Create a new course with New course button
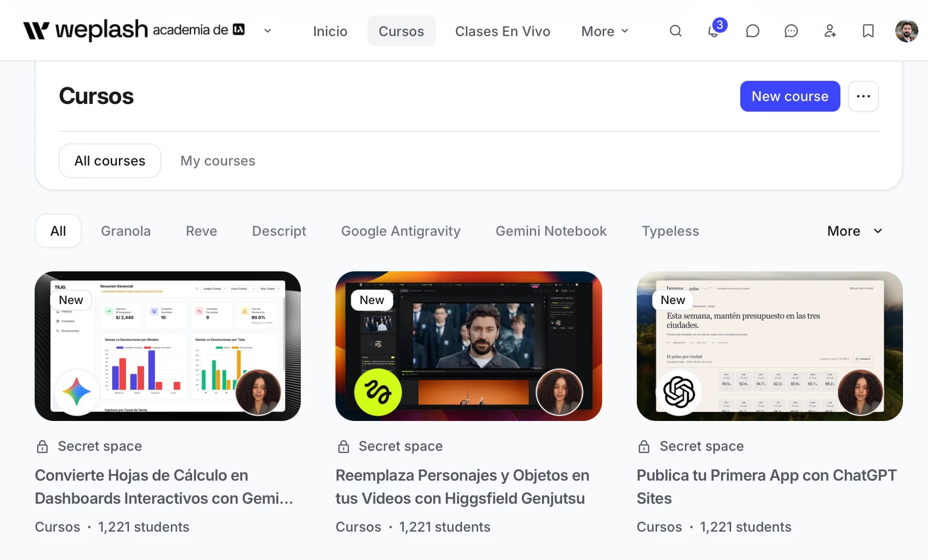Viewport: 928px width, 560px height. (790, 96)
